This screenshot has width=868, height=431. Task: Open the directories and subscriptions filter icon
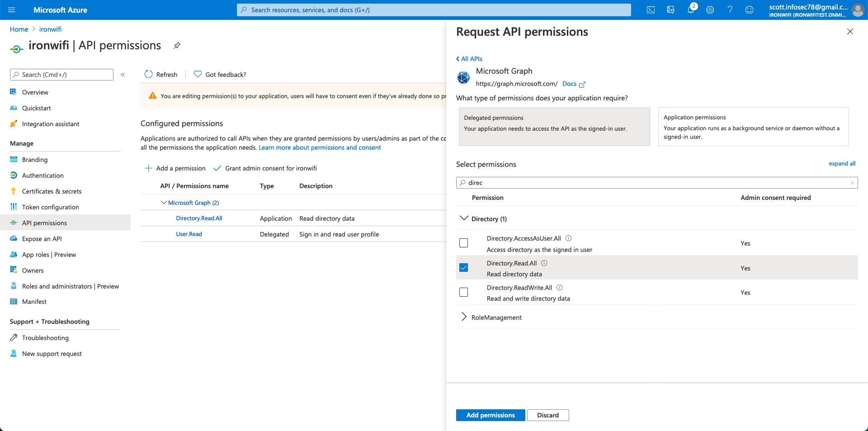click(671, 9)
